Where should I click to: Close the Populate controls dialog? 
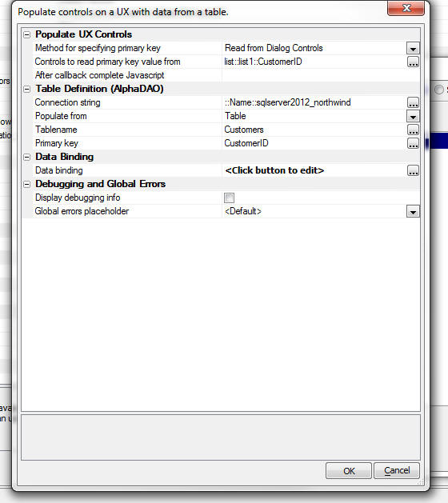pyautogui.click(x=406, y=8)
